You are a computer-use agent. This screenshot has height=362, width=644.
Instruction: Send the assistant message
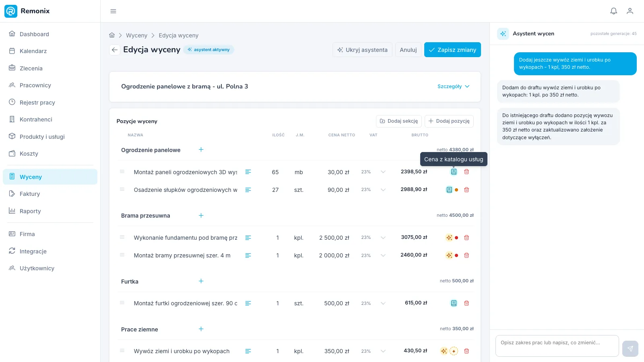(630, 349)
